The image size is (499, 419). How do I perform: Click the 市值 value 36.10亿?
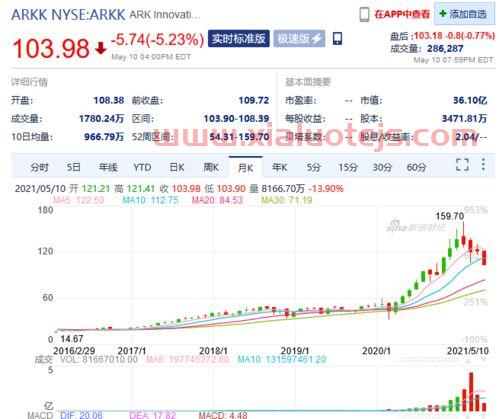click(x=470, y=100)
